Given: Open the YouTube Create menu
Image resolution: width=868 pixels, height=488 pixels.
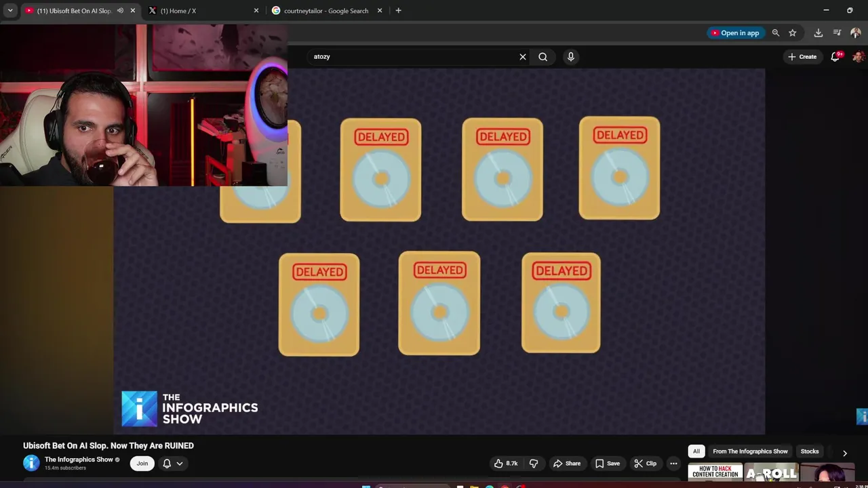Looking at the screenshot, I should (x=802, y=57).
